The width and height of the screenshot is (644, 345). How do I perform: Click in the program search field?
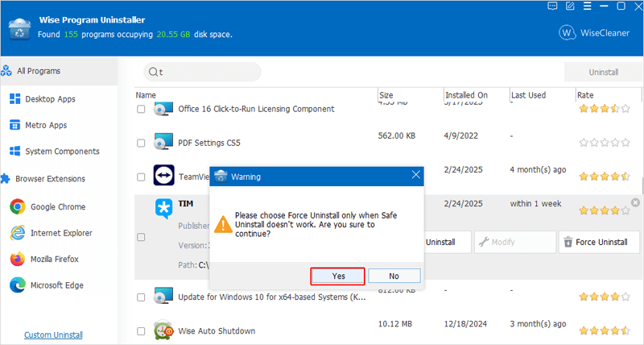pos(202,72)
